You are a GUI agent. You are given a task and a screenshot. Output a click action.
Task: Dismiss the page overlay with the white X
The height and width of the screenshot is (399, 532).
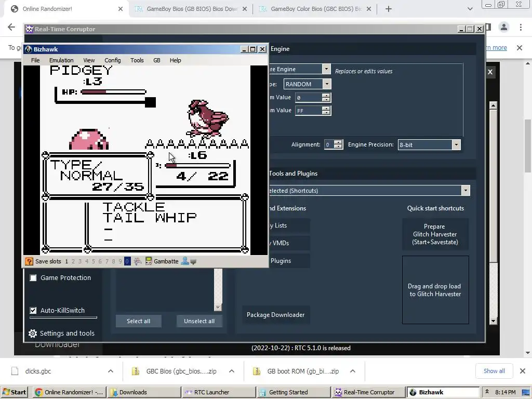[490, 72]
